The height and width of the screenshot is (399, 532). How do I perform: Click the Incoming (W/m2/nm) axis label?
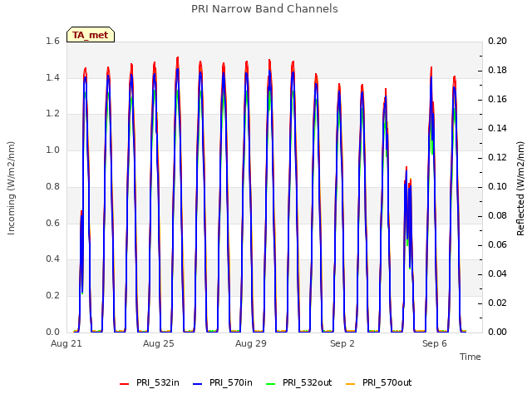[x=11, y=188]
